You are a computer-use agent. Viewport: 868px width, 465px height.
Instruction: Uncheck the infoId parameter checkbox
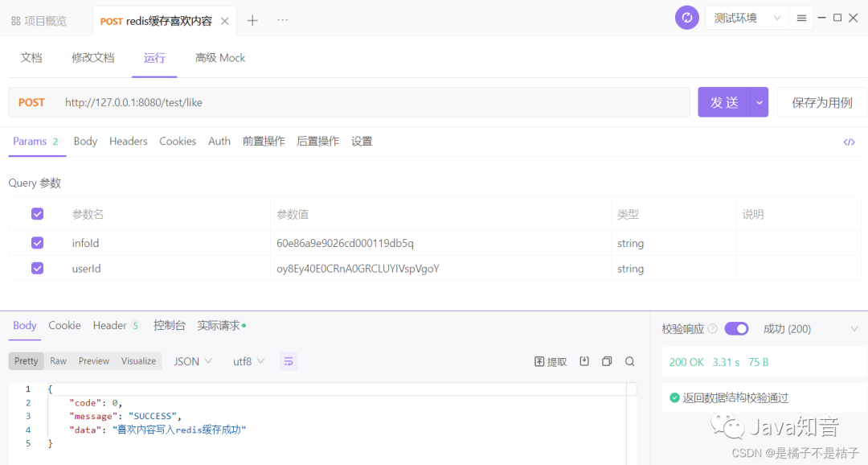(37, 243)
